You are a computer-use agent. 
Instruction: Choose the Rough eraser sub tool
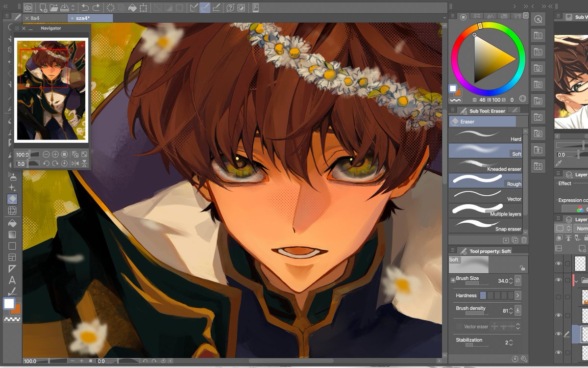tap(486, 181)
